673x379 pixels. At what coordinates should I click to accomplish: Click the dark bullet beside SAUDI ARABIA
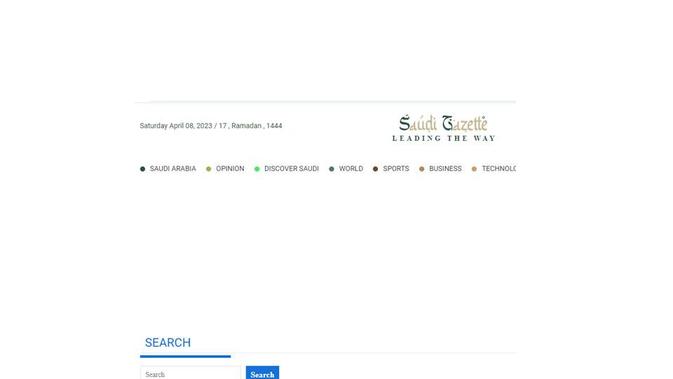coord(142,169)
